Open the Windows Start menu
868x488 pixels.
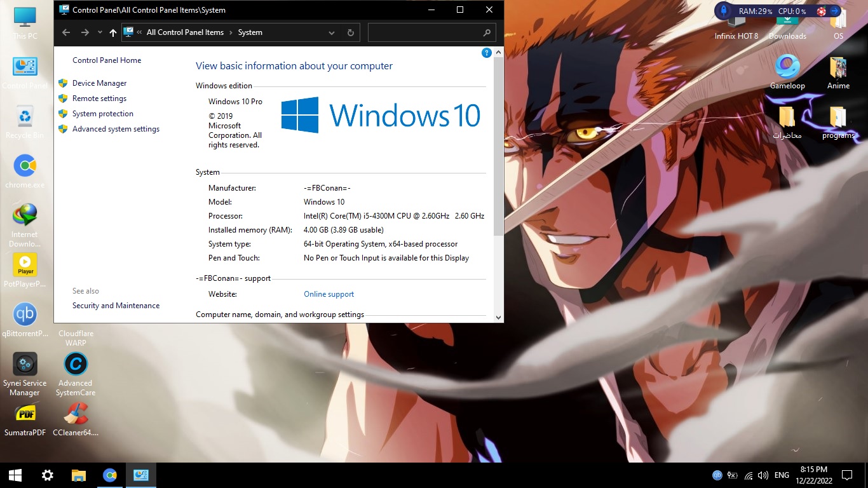pyautogui.click(x=15, y=475)
